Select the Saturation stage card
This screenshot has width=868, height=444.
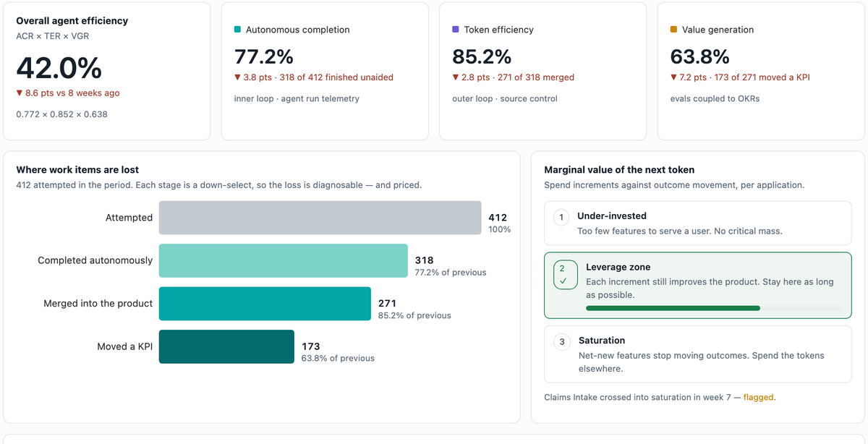(x=697, y=354)
